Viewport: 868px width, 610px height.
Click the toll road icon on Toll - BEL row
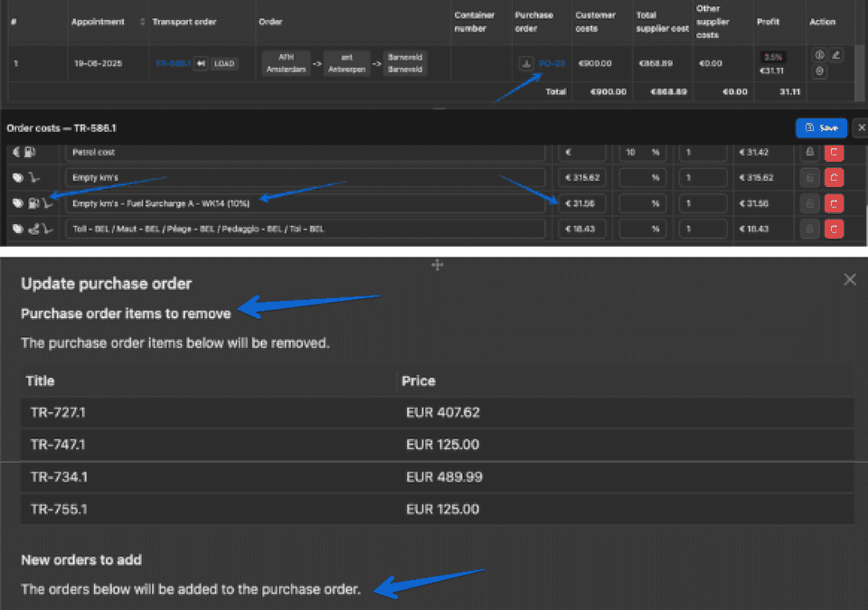tap(33, 229)
